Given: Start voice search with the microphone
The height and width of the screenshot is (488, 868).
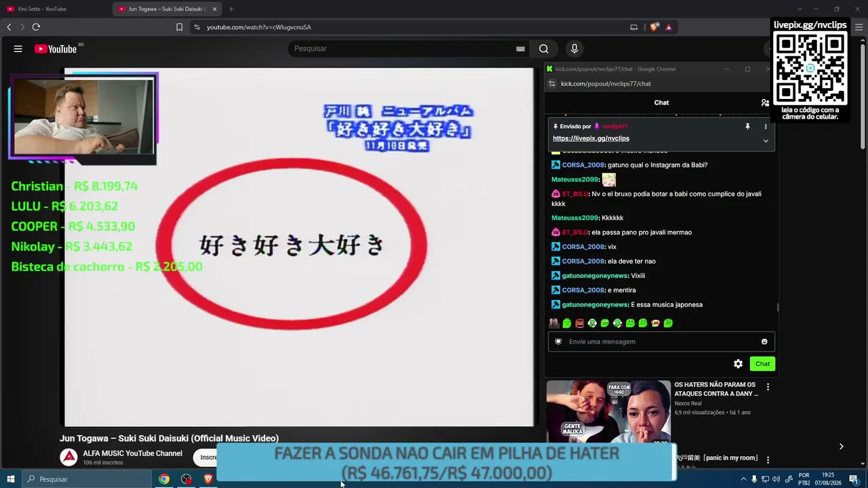Looking at the screenshot, I should (x=574, y=49).
